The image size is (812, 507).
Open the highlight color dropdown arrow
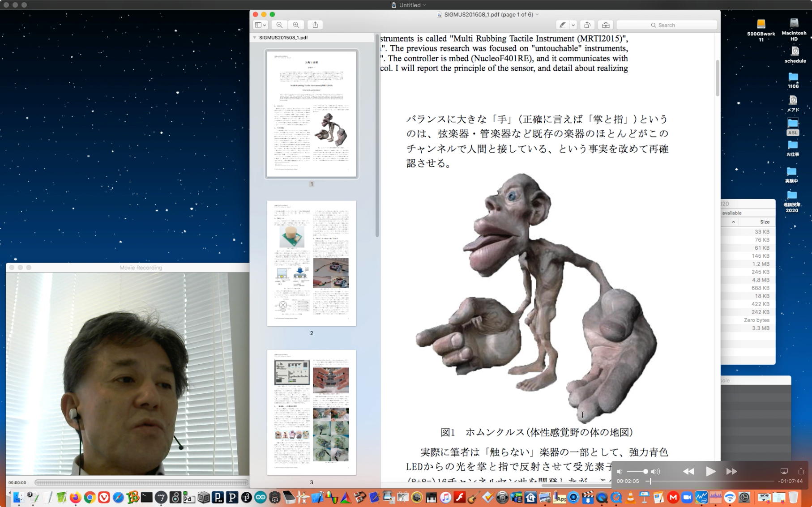[x=573, y=25]
